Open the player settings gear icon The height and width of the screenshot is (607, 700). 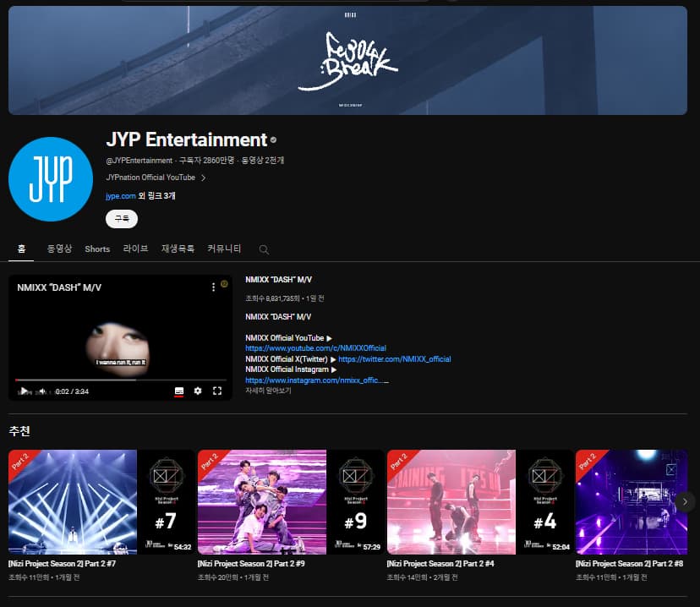(197, 390)
